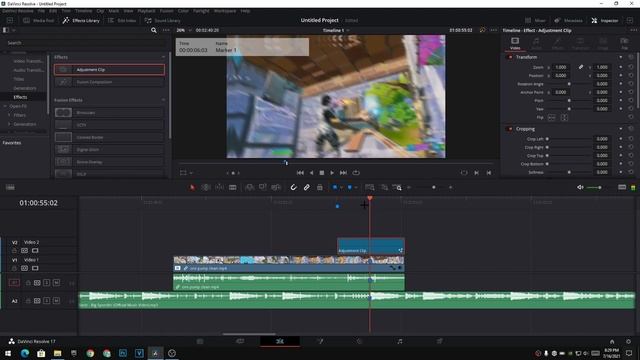Image resolution: width=640 pixels, height=360 pixels.
Task: Toggle the Inspector panel
Action: point(605,20)
